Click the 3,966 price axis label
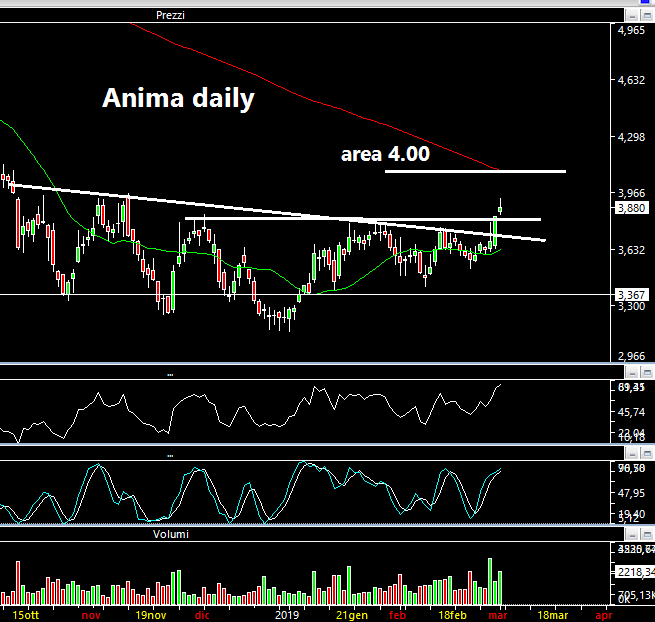The width and height of the screenshot is (655, 622). 631,193
